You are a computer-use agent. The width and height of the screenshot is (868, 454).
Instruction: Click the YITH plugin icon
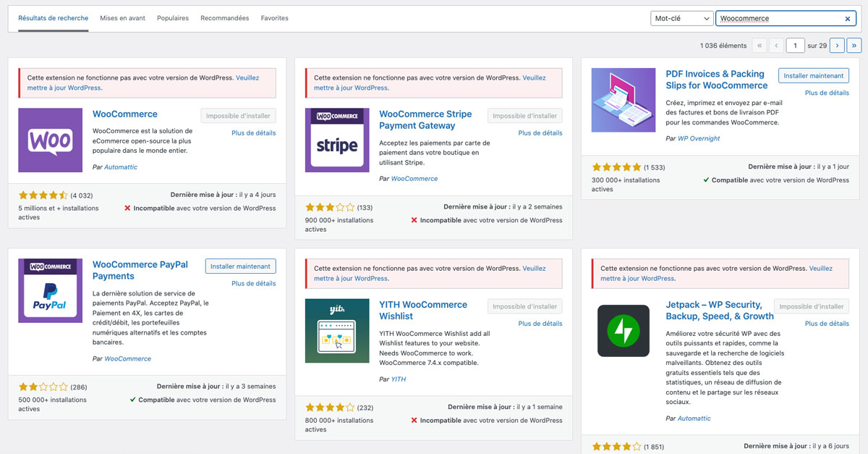pos(336,331)
